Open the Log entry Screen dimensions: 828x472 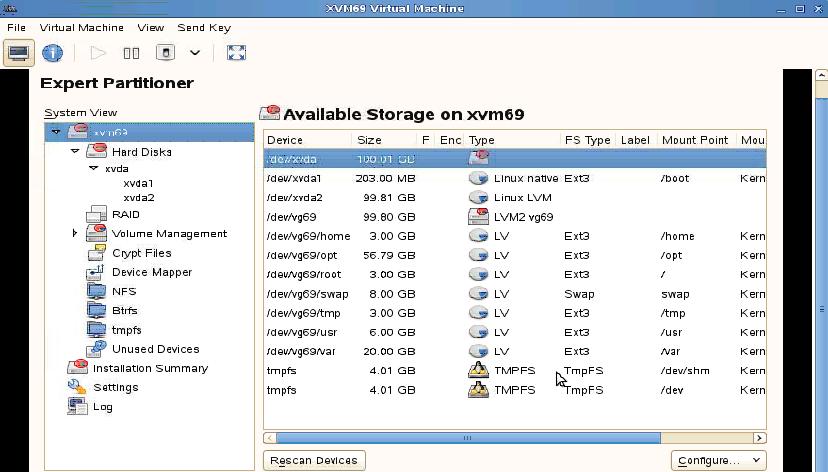pyautogui.click(x=102, y=407)
